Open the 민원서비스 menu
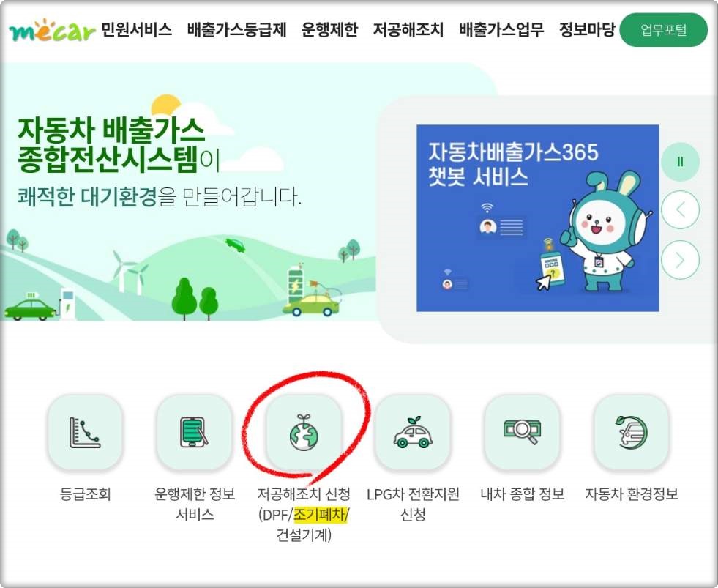 [136, 30]
